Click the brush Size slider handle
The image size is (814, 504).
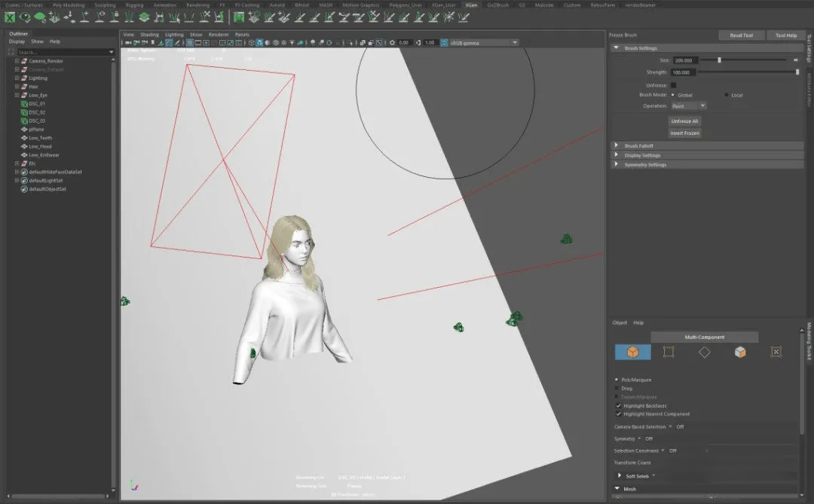pos(719,60)
